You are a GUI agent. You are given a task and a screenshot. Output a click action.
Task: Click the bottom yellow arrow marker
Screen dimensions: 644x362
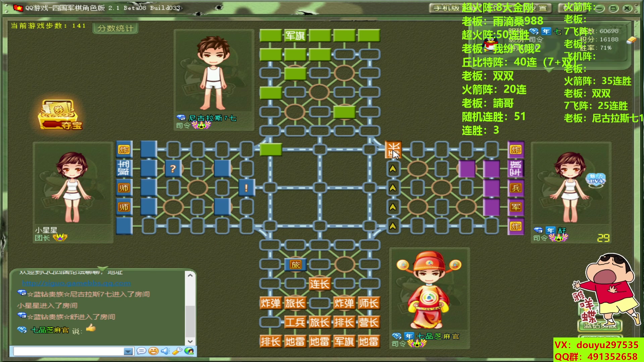click(x=393, y=226)
